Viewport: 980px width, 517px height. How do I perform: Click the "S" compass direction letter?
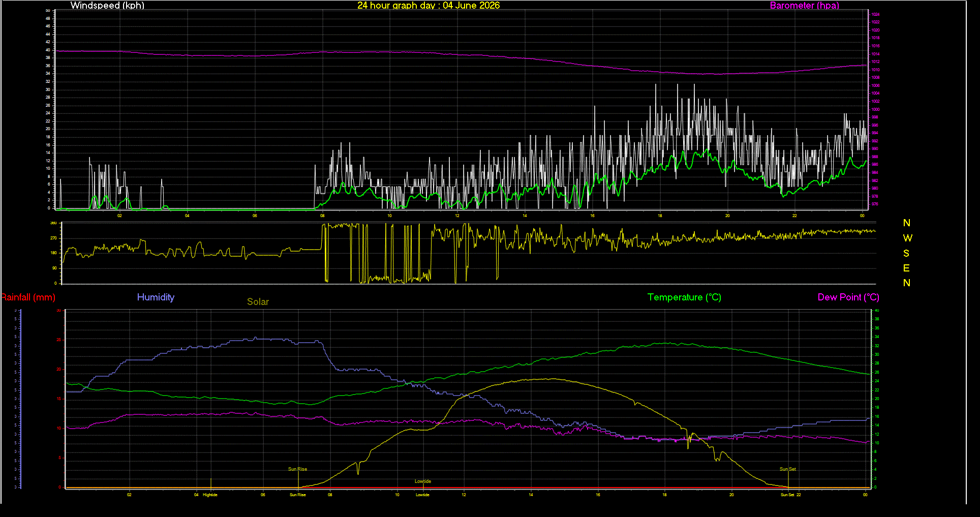click(x=906, y=253)
